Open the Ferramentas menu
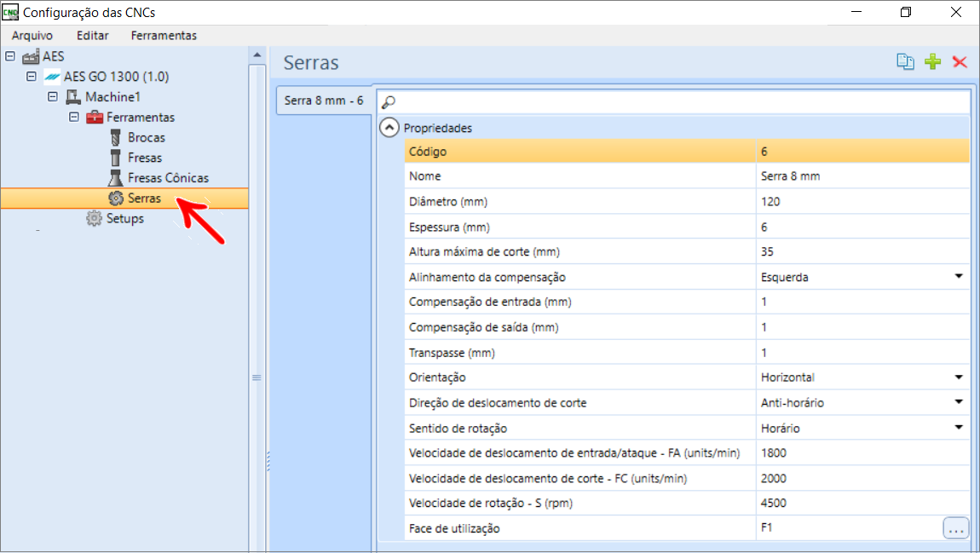The height and width of the screenshot is (553, 980). click(164, 36)
